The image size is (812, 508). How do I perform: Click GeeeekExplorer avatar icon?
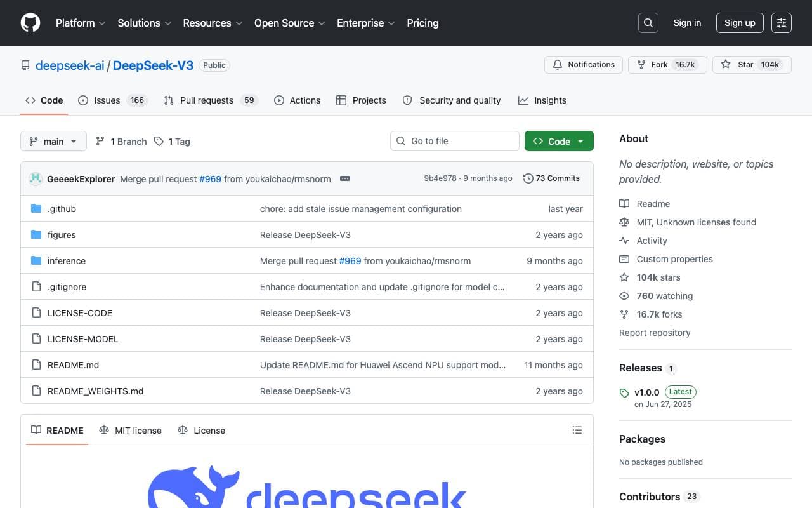36,179
